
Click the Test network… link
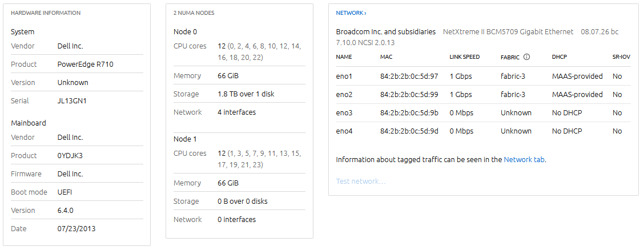tap(360, 182)
